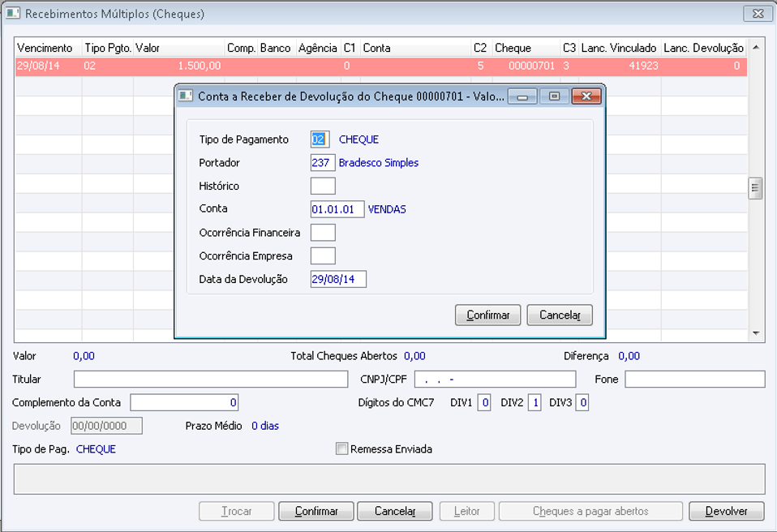Click the CHEQUE text next to Tipo de Pag.

tap(96, 449)
